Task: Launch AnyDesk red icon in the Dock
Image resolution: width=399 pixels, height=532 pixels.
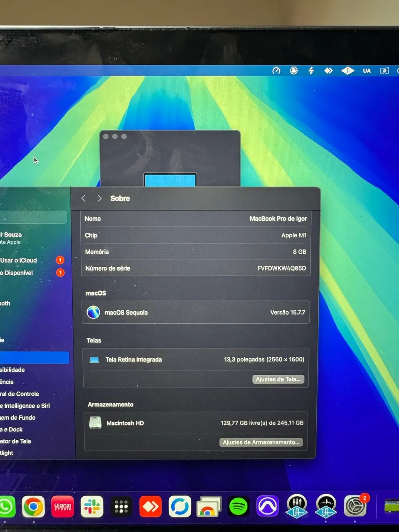Action: 150,507
